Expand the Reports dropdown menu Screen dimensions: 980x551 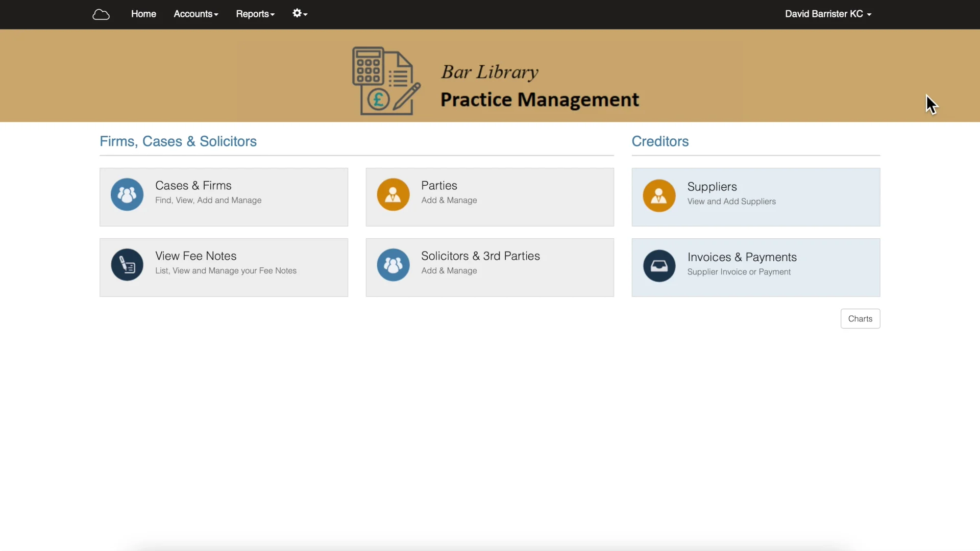click(255, 14)
